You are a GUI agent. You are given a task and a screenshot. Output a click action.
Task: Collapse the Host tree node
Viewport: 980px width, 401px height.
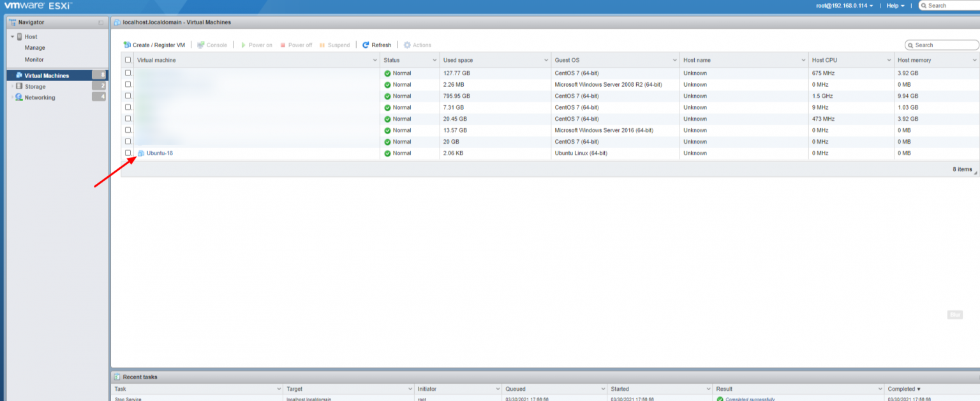tap(12, 37)
